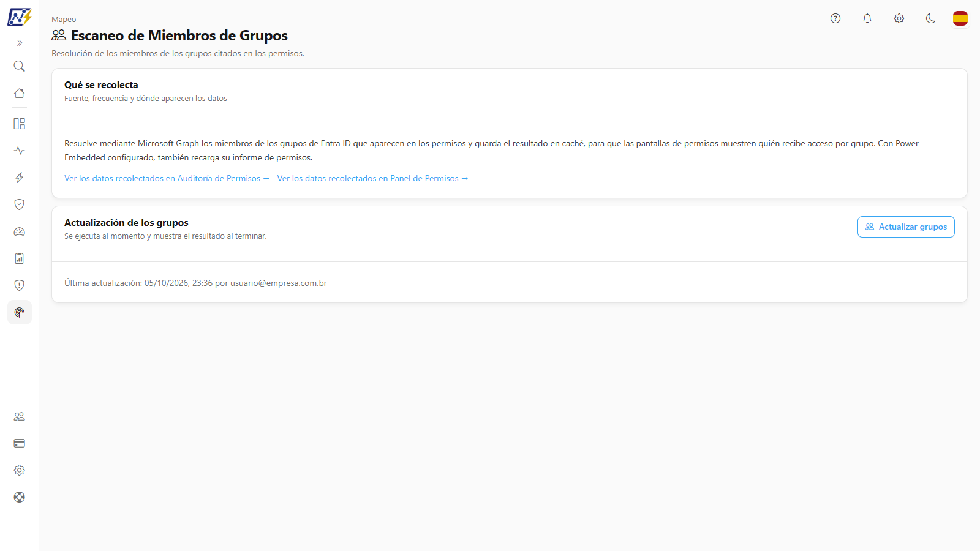Open the search magnifier in the sidebar
Image resolution: width=980 pixels, height=551 pixels.
coord(20,66)
